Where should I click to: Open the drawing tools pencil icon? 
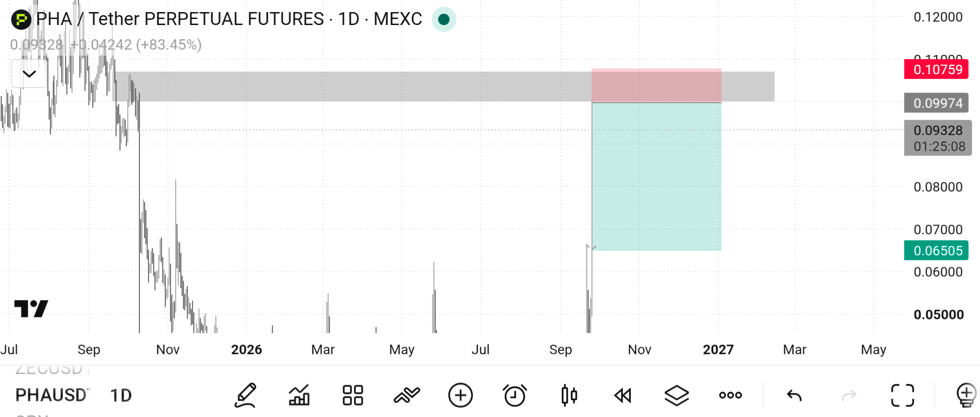(245, 395)
